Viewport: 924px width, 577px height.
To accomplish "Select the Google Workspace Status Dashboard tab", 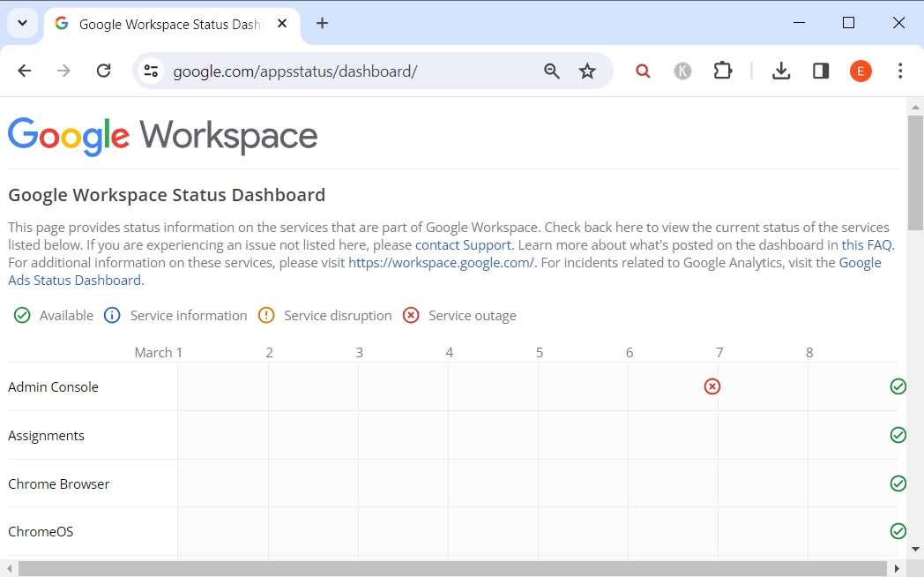I will (171, 24).
